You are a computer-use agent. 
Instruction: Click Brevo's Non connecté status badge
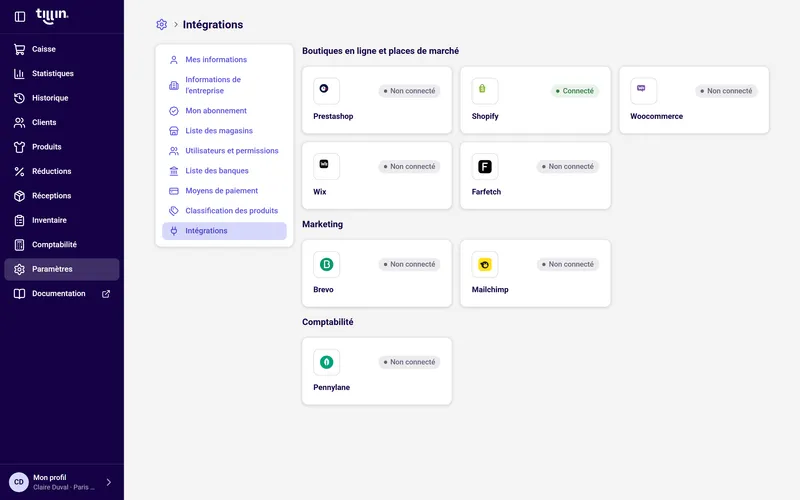coord(409,264)
